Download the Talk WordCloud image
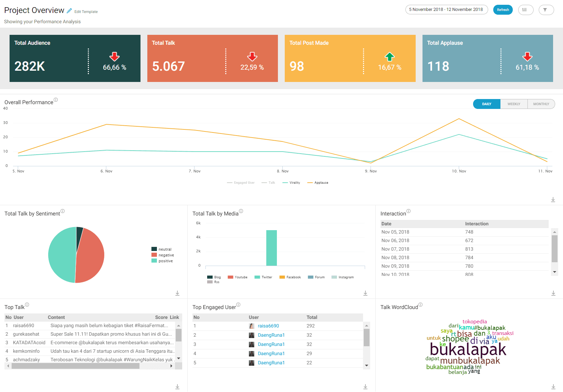The image size is (563, 392). 553,387
